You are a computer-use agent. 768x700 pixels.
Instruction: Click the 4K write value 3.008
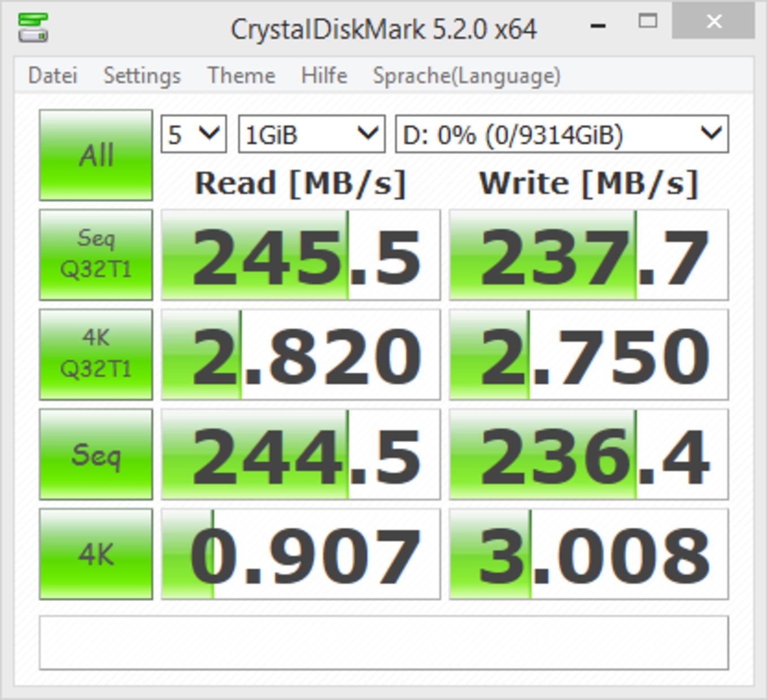tap(588, 554)
